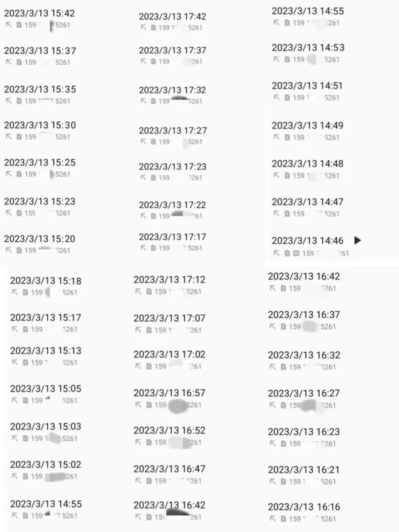This screenshot has width=399, height=532.
Task: Click the HD badge icon under 14:46
Action: [x=296, y=253]
